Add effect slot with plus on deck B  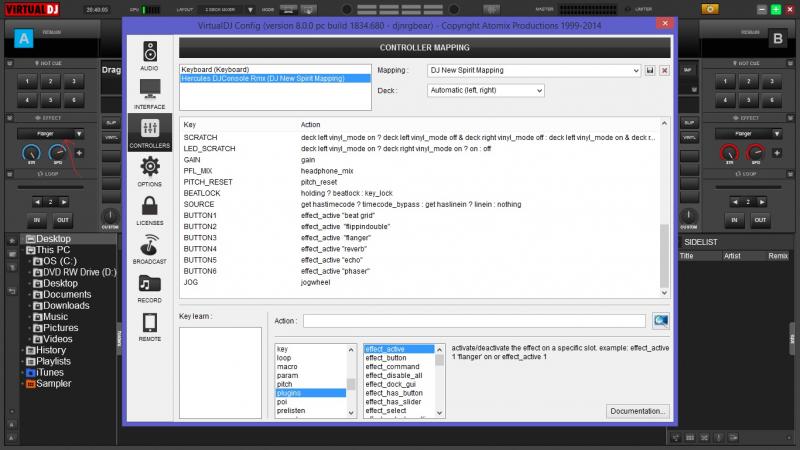click(777, 153)
